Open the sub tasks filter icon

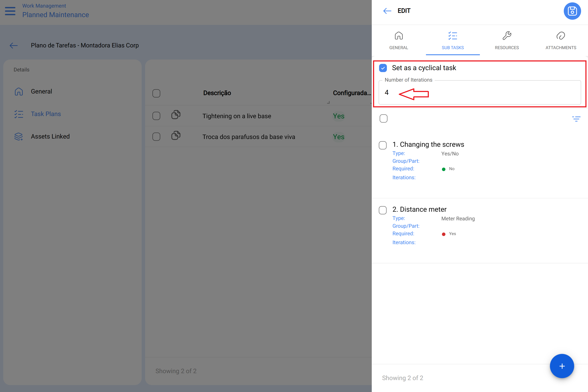(576, 119)
